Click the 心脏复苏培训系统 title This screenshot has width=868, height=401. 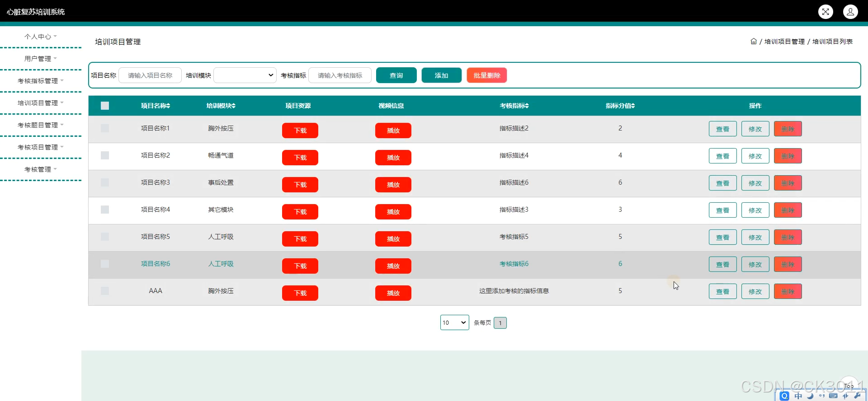pos(36,12)
